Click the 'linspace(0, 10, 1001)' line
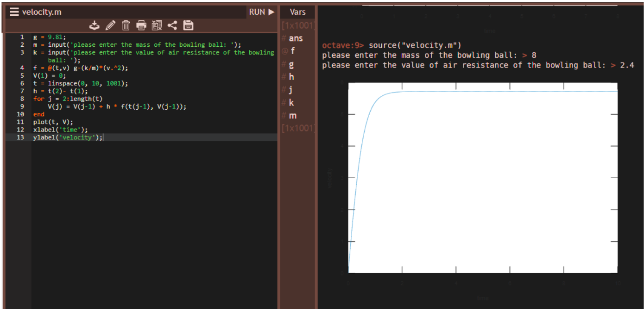Screen dimensions: 644x312 [81, 83]
